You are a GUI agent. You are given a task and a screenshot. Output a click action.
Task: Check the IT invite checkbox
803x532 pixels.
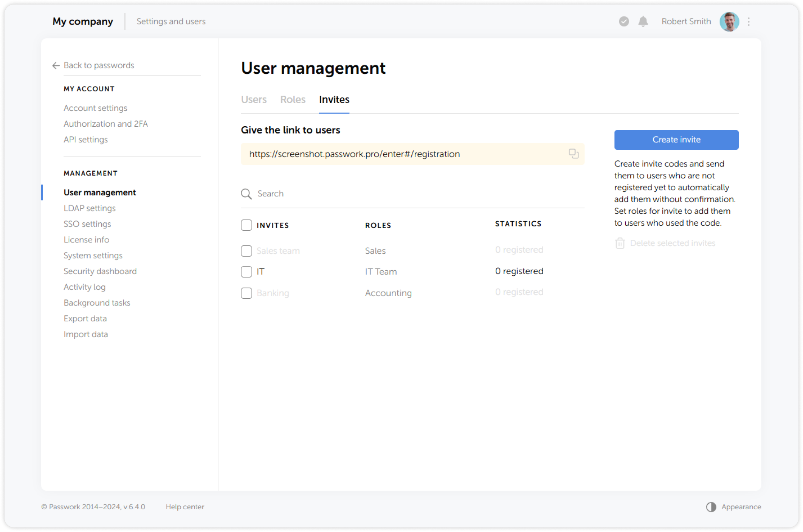pos(246,271)
